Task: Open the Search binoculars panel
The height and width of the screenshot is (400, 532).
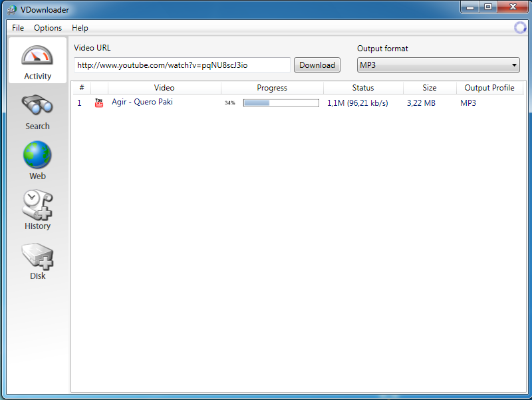Action: click(x=37, y=112)
